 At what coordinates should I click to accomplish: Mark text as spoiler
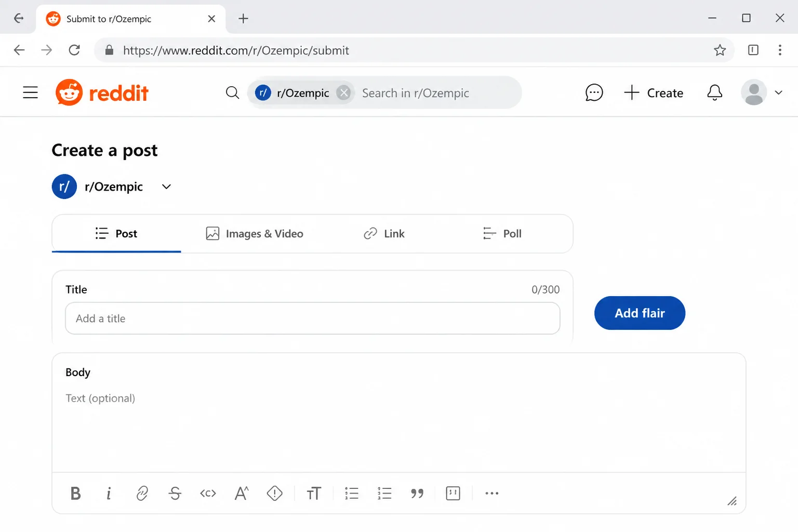274,493
